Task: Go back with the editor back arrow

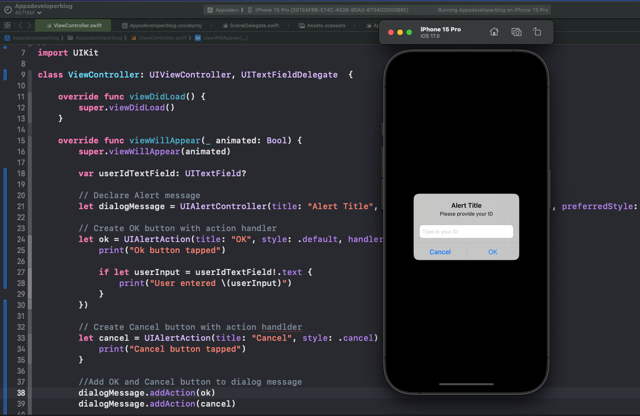Action: click(20, 25)
